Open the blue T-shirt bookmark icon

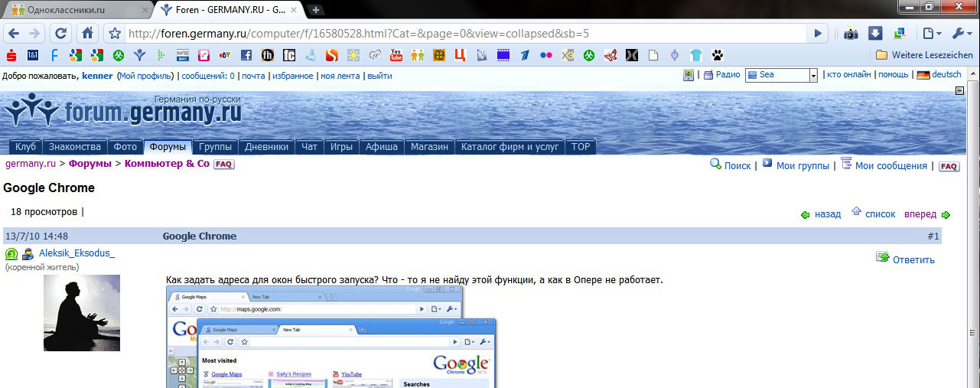click(x=696, y=55)
